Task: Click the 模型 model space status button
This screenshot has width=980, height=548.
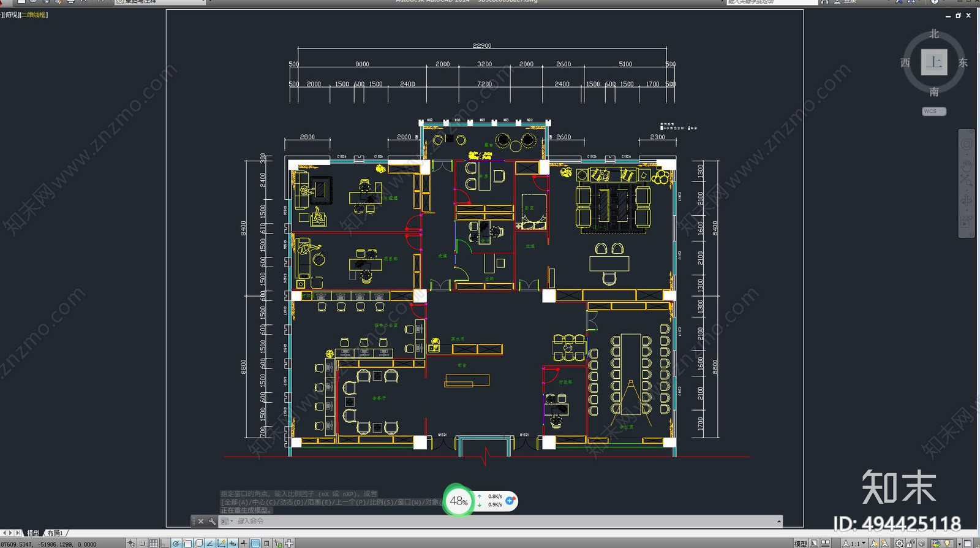Action: (x=800, y=543)
